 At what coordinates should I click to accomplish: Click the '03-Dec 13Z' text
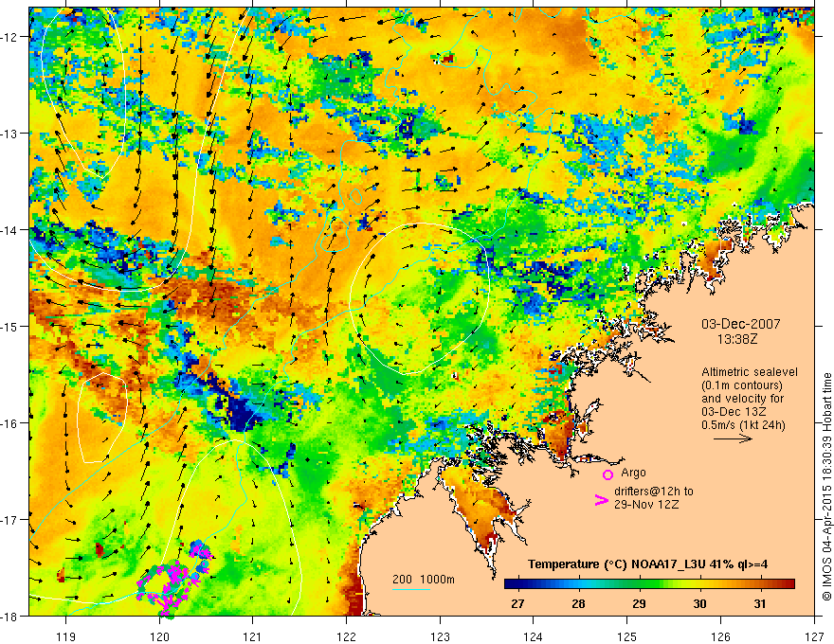pyautogui.click(x=733, y=412)
